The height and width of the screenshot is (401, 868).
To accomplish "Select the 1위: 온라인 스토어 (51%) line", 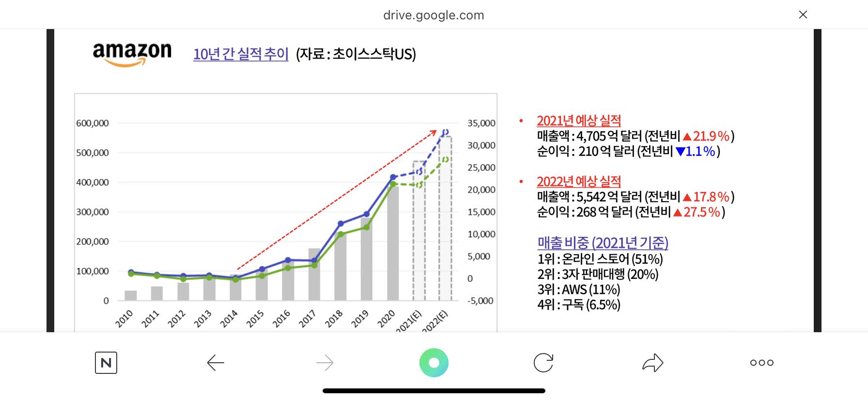I will pos(600,259).
